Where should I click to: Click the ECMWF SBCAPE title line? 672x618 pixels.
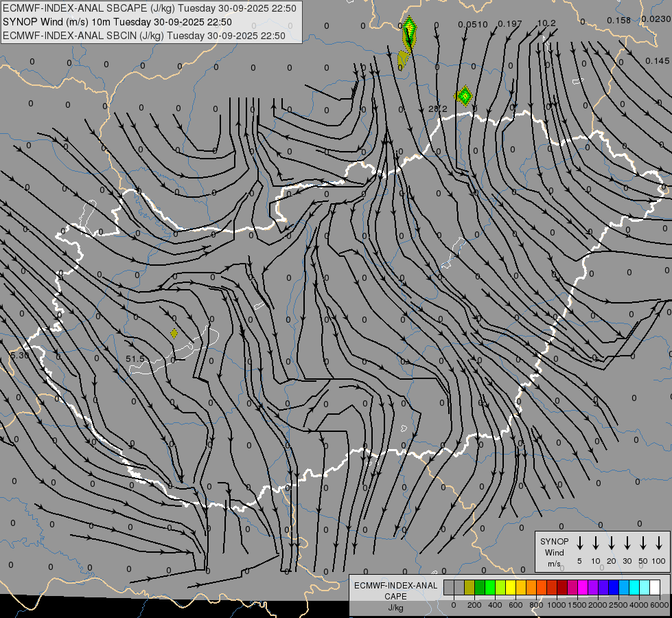tap(149, 8)
